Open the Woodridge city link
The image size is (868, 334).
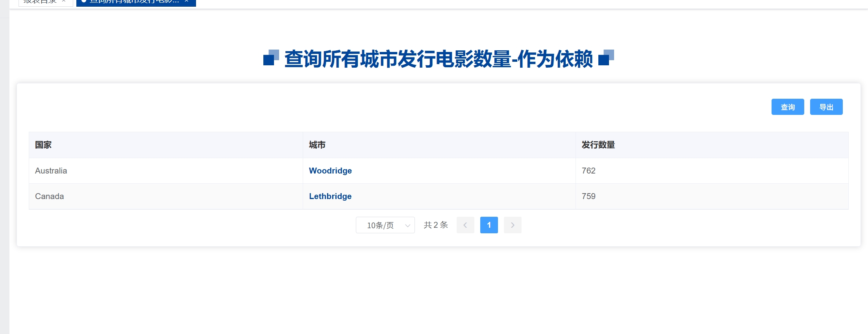(x=330, y=171)
